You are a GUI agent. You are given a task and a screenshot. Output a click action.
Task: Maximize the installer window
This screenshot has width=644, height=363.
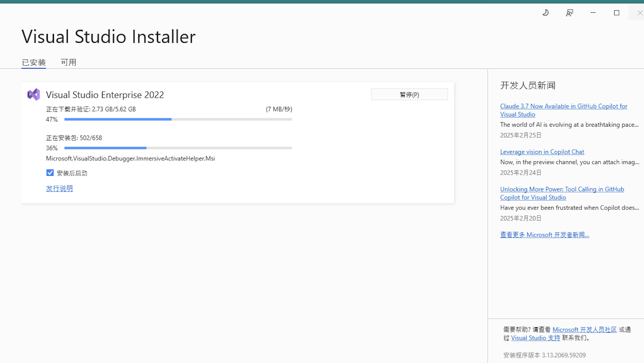click(616, 12)
